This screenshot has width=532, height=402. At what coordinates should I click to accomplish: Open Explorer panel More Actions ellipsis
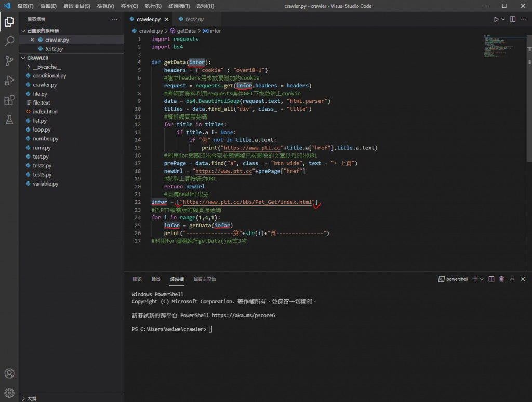pyautogui.click(x=114, y=19)
